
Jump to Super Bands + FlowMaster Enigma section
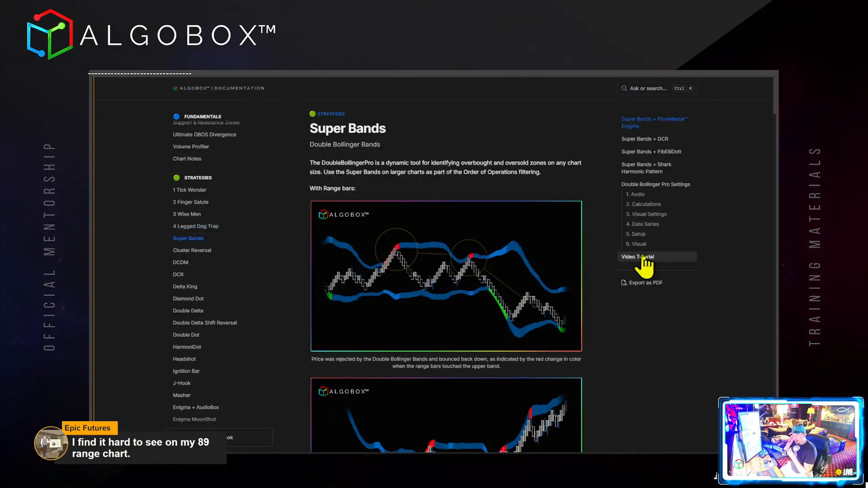tap(655, 123)
